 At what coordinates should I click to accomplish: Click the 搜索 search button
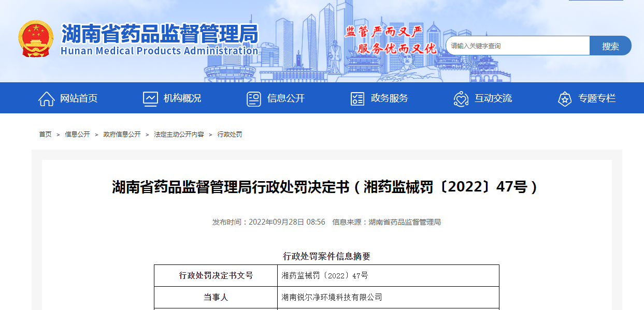click(611, 46)
